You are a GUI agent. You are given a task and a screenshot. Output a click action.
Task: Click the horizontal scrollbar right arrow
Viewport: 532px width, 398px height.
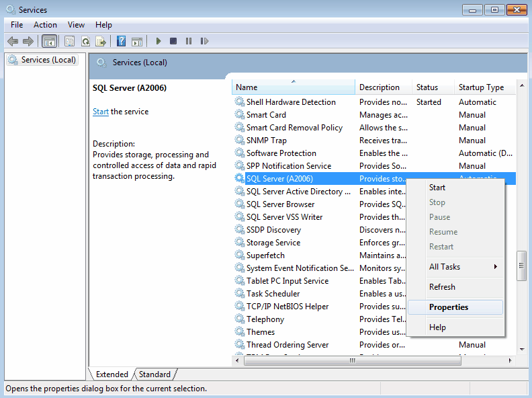tap(510, 360)
